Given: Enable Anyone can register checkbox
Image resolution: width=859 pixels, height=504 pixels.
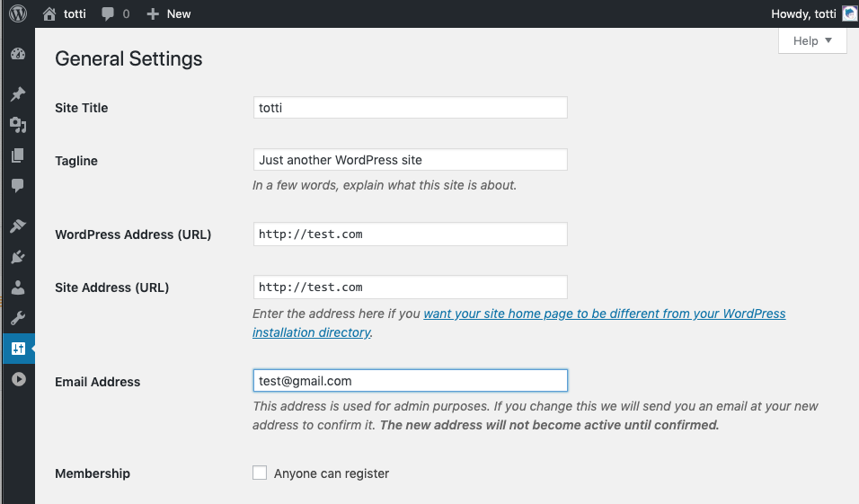Looking at the screenshot, I should (x=260, y=473).
